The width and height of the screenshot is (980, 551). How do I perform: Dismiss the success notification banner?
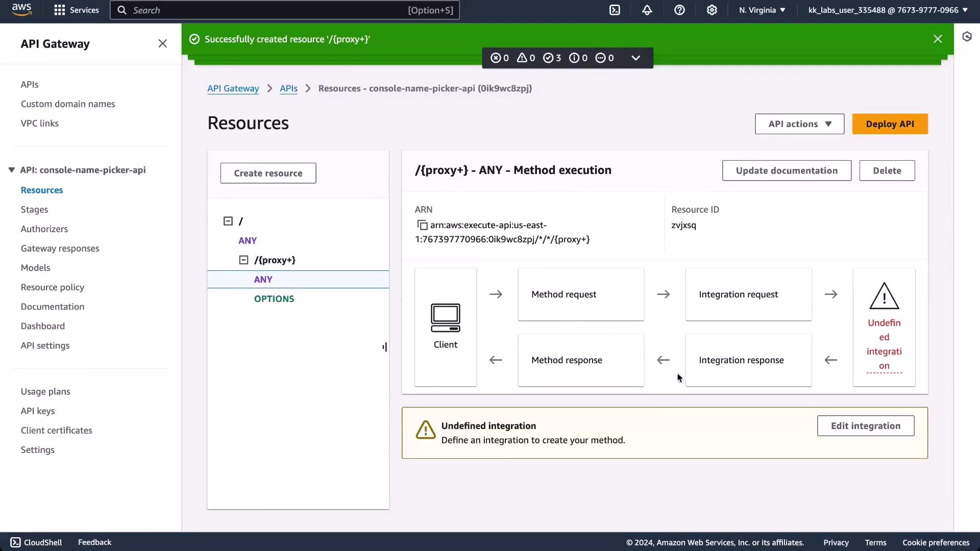[938, 39]
